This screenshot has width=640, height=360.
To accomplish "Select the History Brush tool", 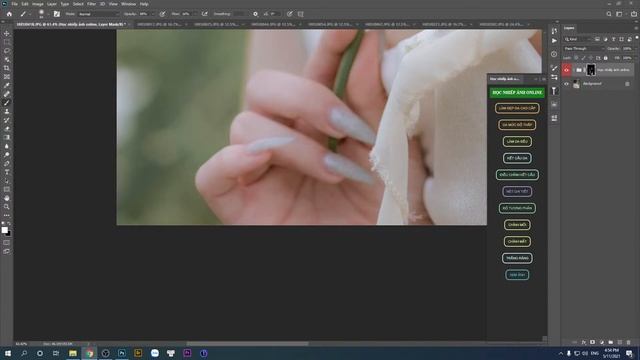I will pos(7,120).
